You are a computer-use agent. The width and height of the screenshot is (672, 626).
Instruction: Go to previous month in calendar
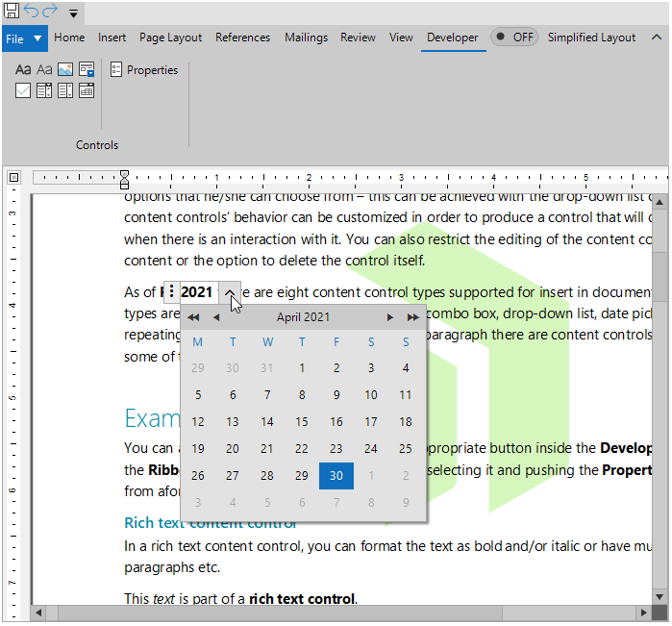[216, 317]
